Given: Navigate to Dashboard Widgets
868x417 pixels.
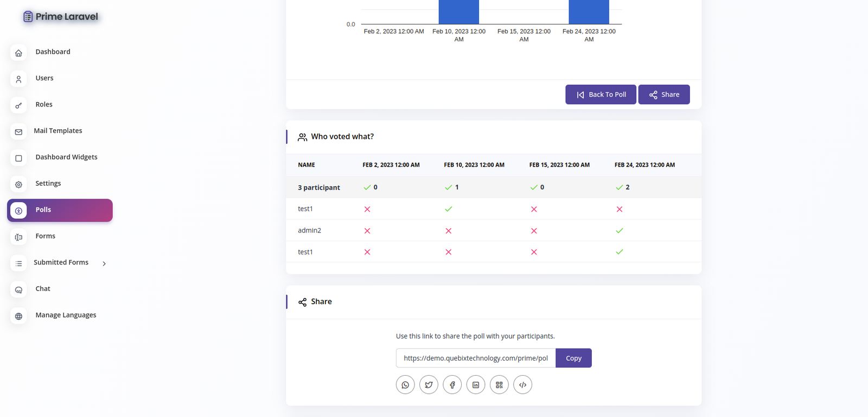Looking at the screenshot, I should tap(66, 157).
